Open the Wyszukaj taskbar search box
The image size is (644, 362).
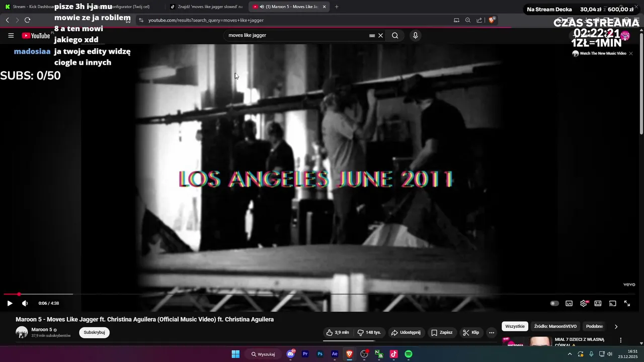264,354
